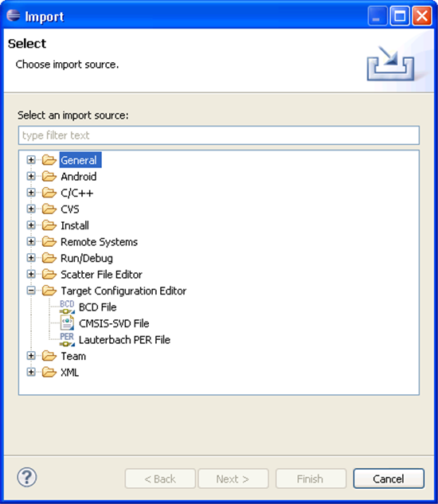Select the Install tree item
Image resolution: width=438 pixels, height=504 pixels.
coord(75,225)
